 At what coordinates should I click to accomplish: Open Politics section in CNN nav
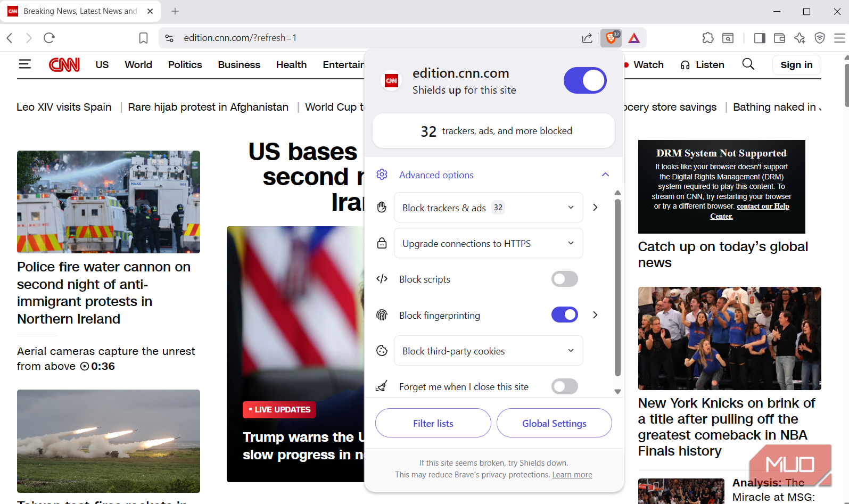coord(185,64)
